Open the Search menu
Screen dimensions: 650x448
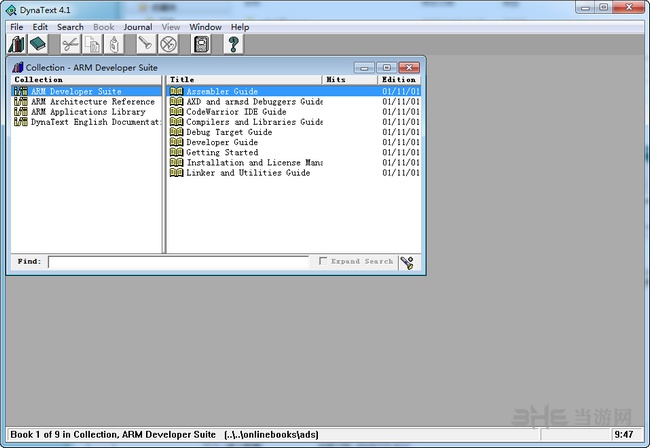pyautogui.click(x=70, y=27)
